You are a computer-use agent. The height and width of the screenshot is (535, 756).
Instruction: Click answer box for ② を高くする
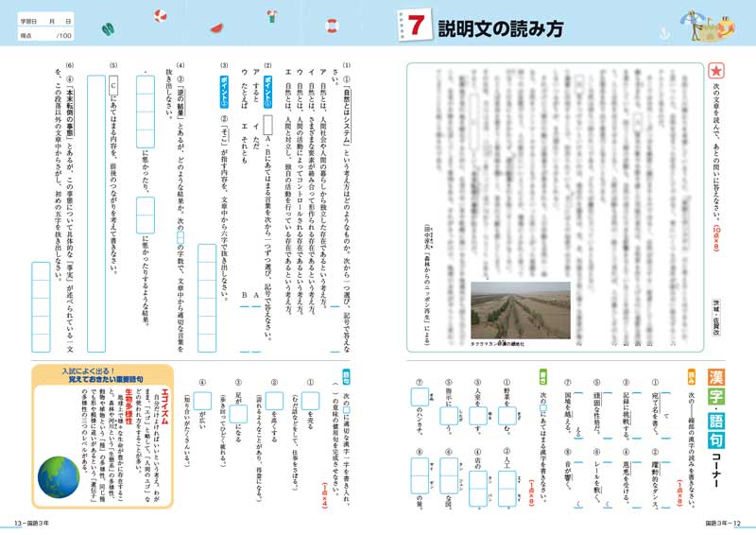pyautogui.click(x=274, y=401)
